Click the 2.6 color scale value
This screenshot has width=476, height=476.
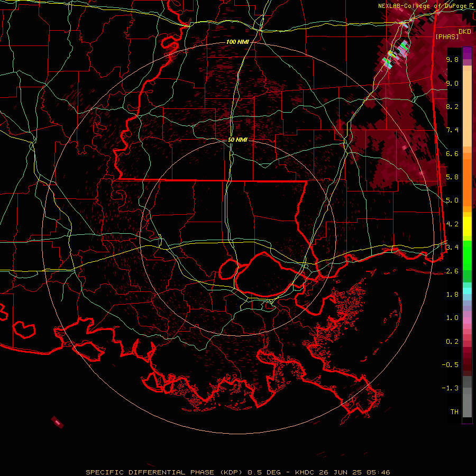(452, 271)
